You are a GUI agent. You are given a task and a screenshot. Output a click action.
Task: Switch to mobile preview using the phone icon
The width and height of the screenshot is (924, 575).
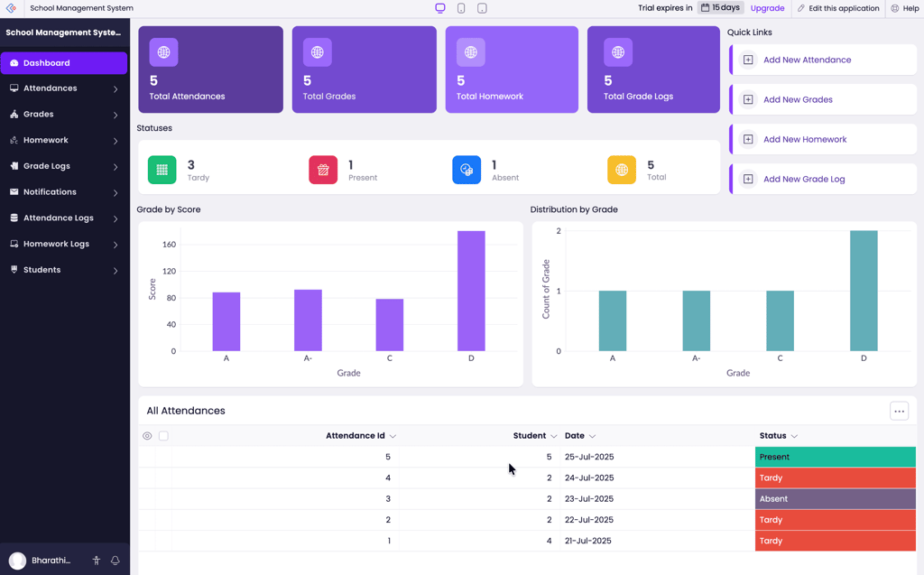[x=460, y=7]
